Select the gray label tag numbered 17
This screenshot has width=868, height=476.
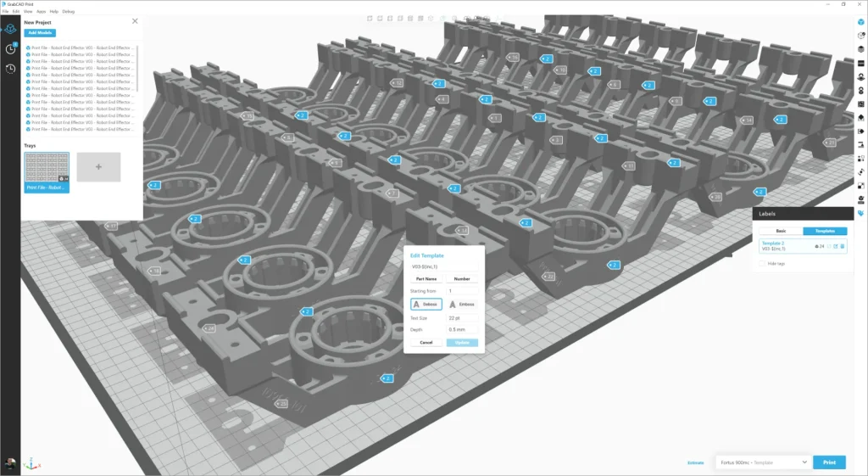coord(112,226)
